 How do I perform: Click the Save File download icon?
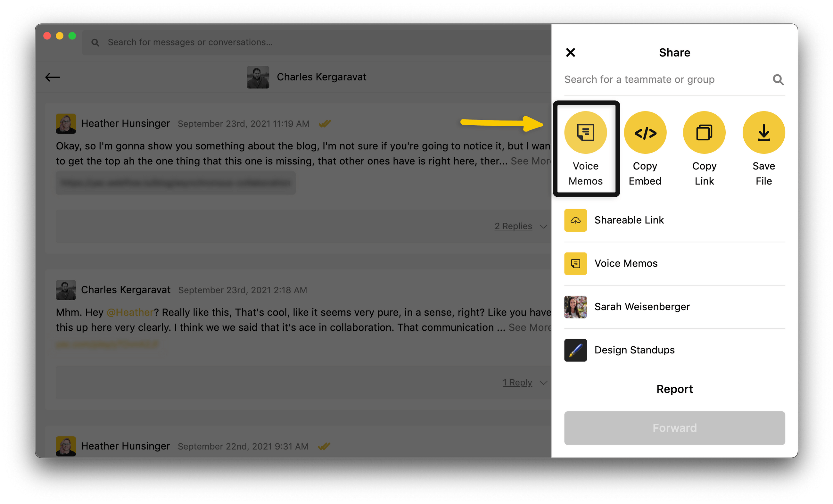point(763,132)
